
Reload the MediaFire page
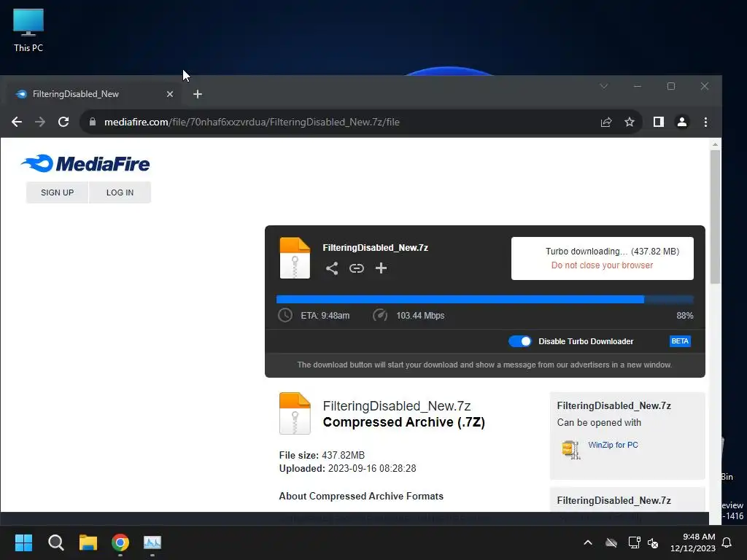point(63,122)
